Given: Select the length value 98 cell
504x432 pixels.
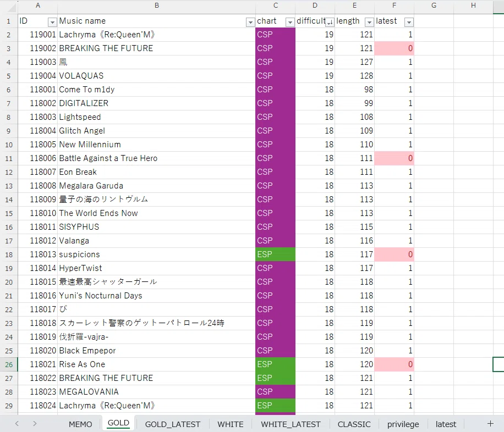Looking at the screenshot, I should [354, 90].
